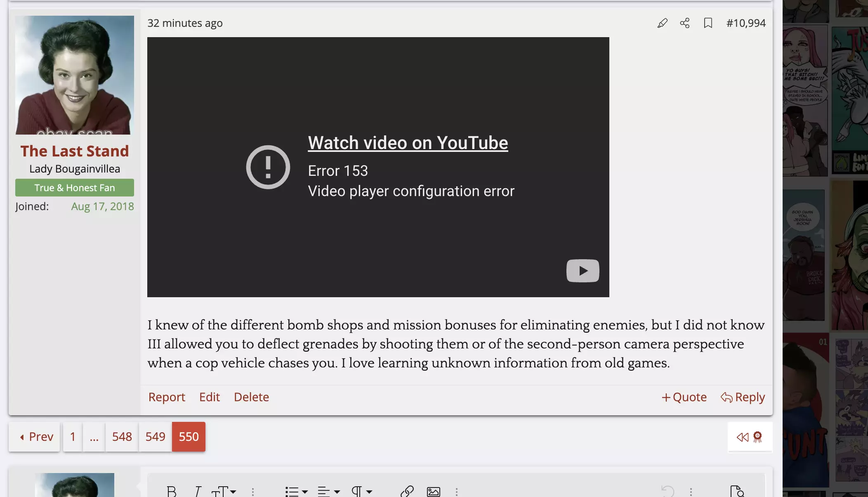
Task: Click the reply editor user avatar
Action: pos(75,485)
